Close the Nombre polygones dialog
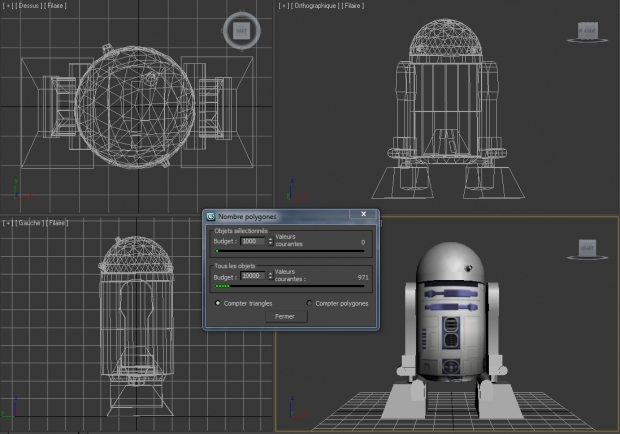This screenshot has height=434, width=620. 363,214
